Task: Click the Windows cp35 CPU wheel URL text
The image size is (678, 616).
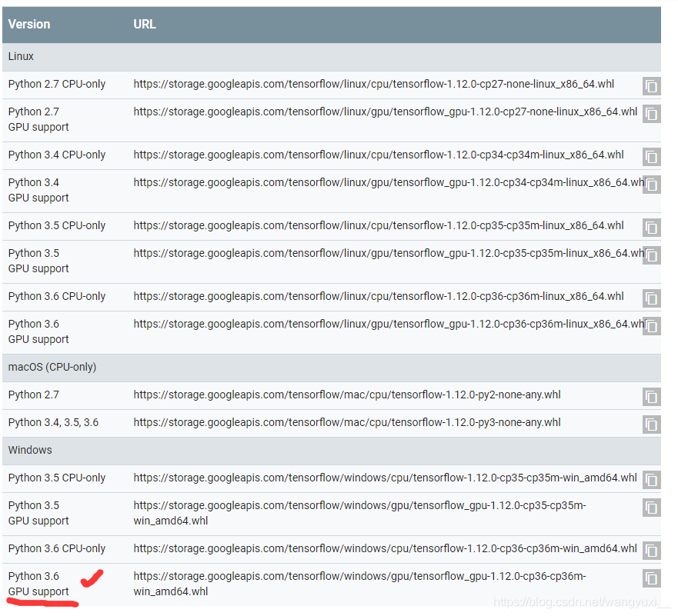Action: pyautogui.click(x=385, y=478)
